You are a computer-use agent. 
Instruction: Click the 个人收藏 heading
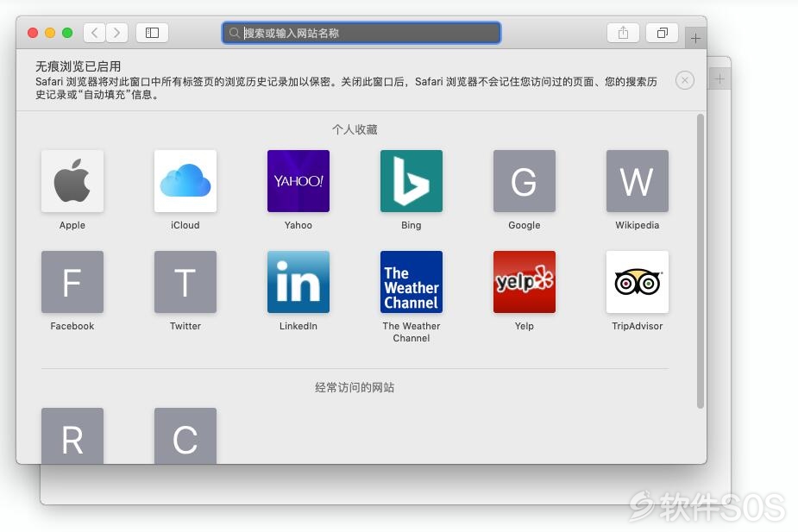355,129
